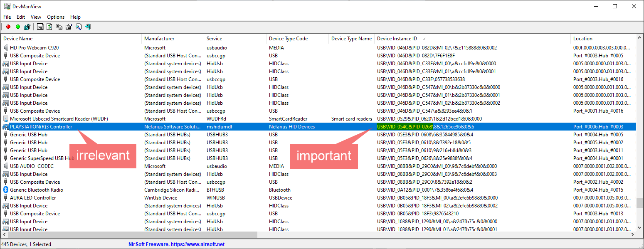
Task: Open the Properties toolbar icon
Action: pyautogui.click(x=69, y=27)
